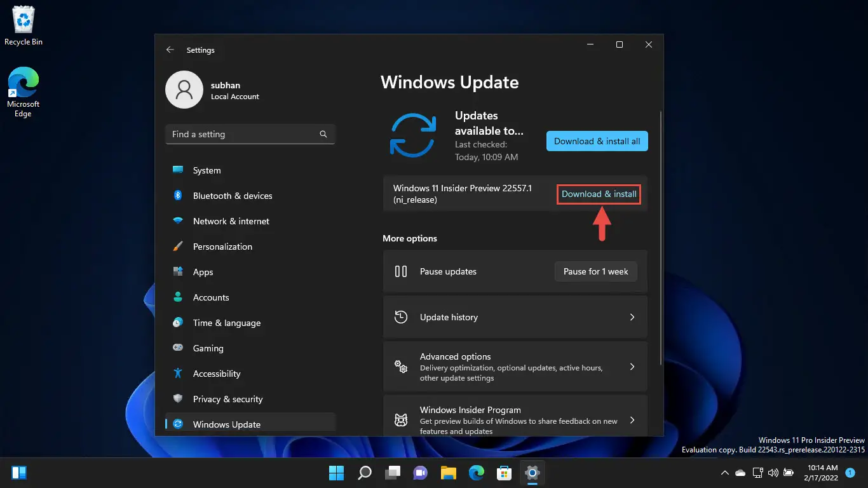
Task: Open the subhan user profile avatar
Action: 184,90
